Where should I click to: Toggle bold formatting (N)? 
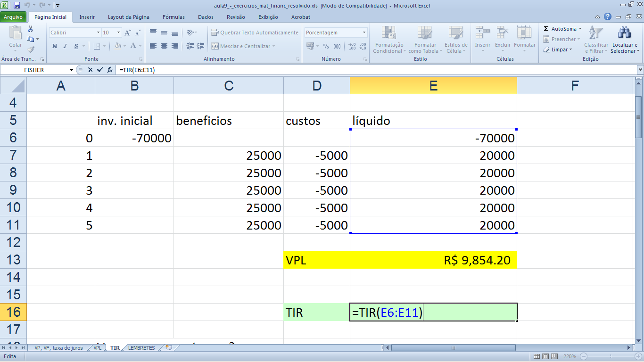tap(55, 46)
